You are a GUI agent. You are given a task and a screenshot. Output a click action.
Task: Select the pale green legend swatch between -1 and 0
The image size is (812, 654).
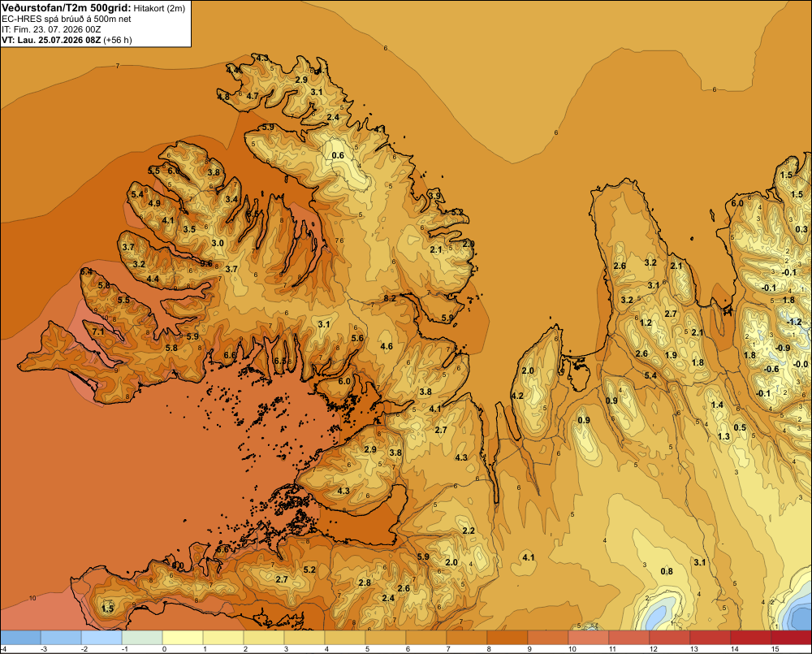click(x=142, y=637)
